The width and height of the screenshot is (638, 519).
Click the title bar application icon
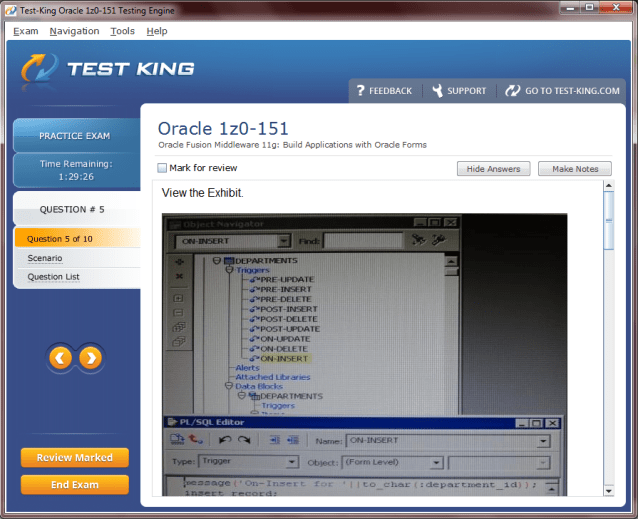point(11,10)
